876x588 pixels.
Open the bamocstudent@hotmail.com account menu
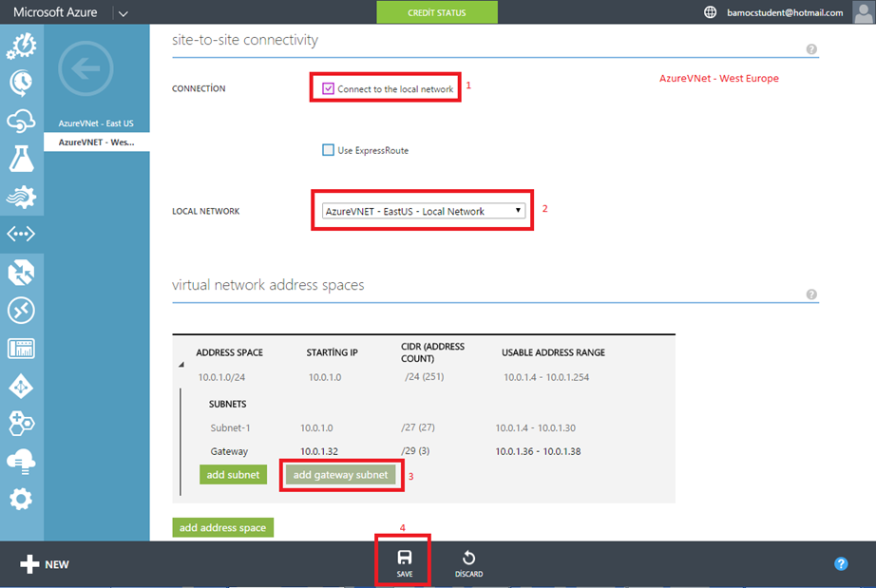785,13
